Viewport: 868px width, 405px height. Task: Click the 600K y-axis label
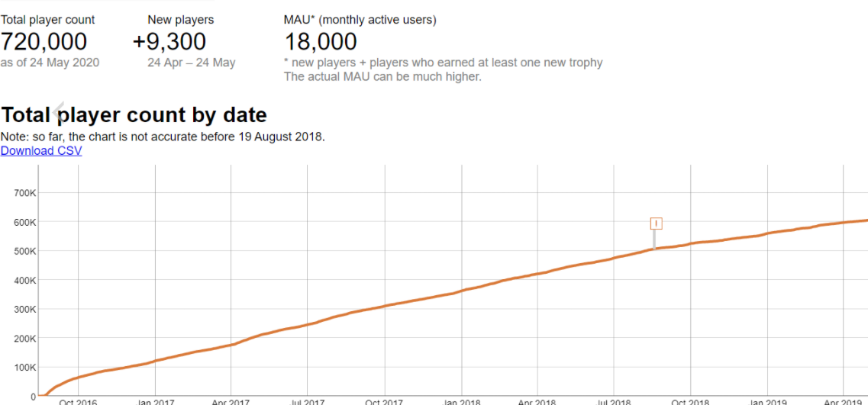pos(26,222)
